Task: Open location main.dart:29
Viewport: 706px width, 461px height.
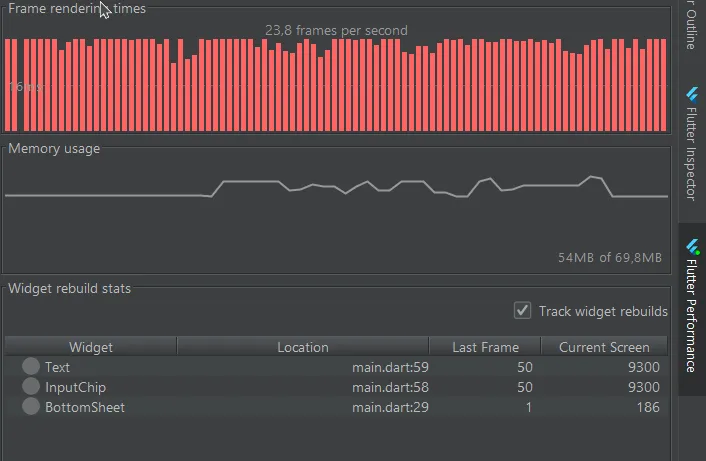Action: 390,407
